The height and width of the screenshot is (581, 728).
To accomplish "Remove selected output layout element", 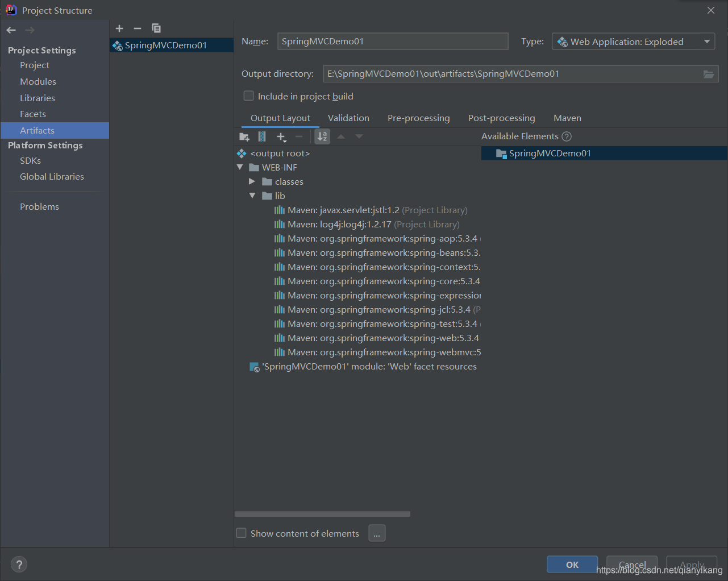I will click(x=299, y=136).
